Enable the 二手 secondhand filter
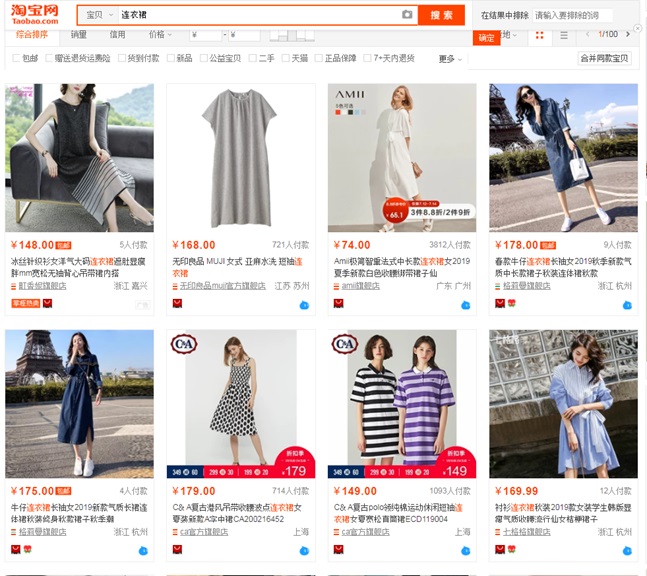This screenshot has height=576, width=647. 253,58
